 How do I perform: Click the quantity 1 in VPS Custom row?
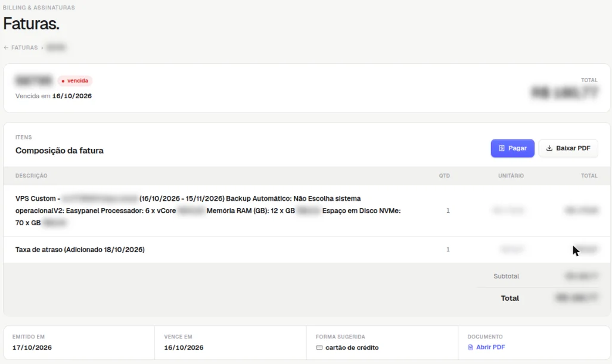point(448,211)
